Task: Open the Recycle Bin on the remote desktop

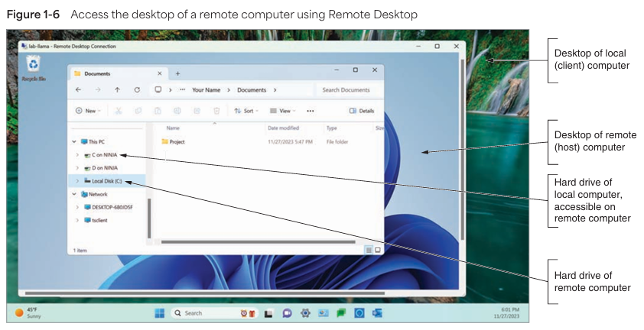Action: 34,67
